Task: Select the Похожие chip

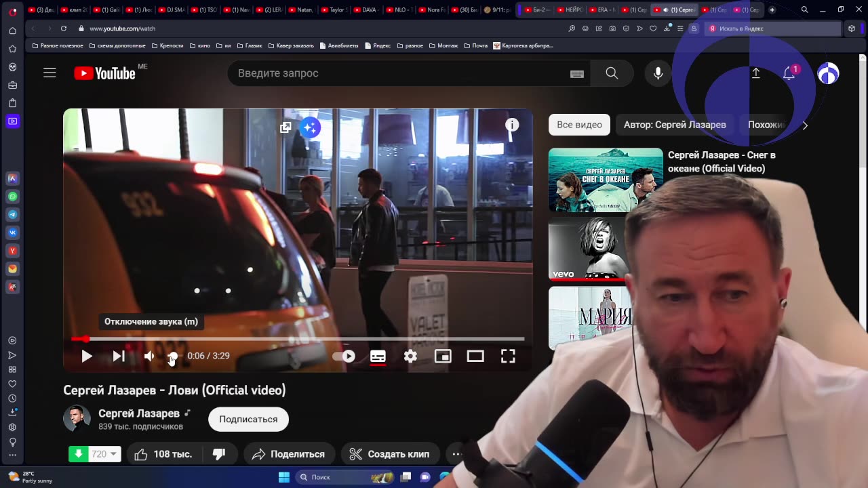Action: click(x=766, y=125)
